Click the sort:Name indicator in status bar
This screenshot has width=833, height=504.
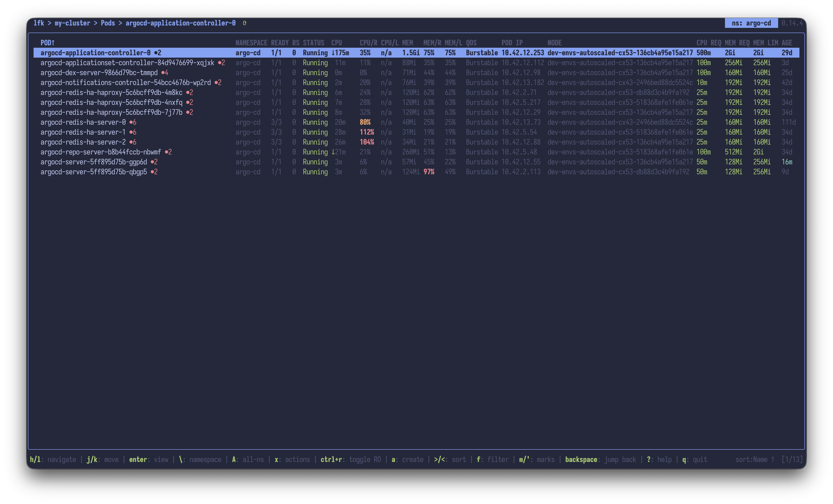(755, 459)
